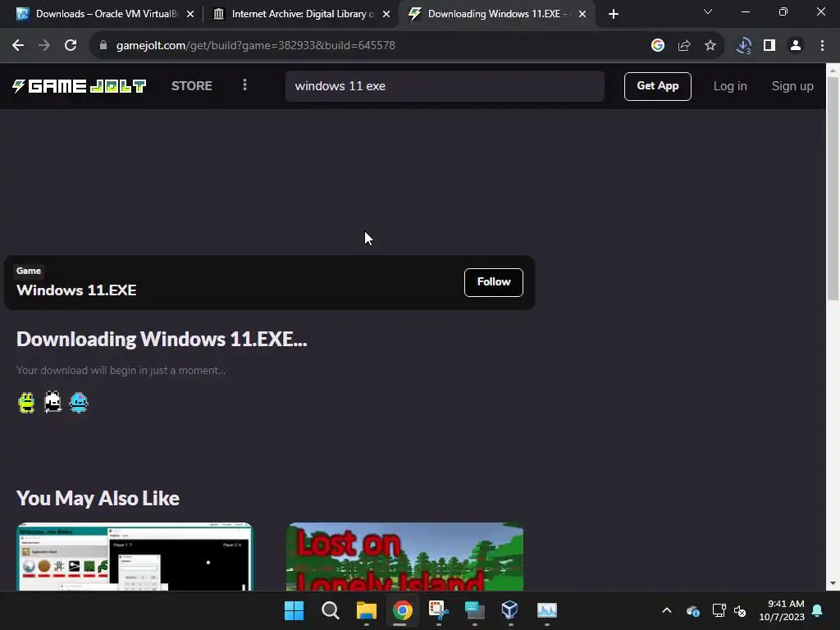Click the page's vertical scrollbar thumb
The height and width of the screenshot is (630, 840).
tap(833, 189)
